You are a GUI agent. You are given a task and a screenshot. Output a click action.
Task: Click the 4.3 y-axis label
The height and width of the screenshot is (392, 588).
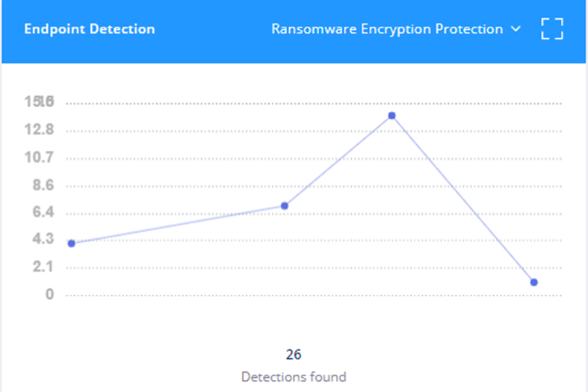[43, 239]
